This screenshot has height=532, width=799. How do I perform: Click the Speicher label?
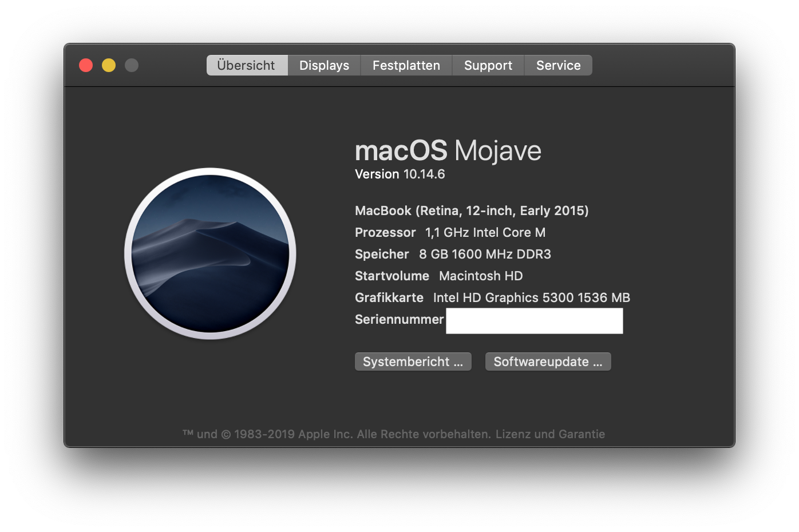(x=382, y=254)
